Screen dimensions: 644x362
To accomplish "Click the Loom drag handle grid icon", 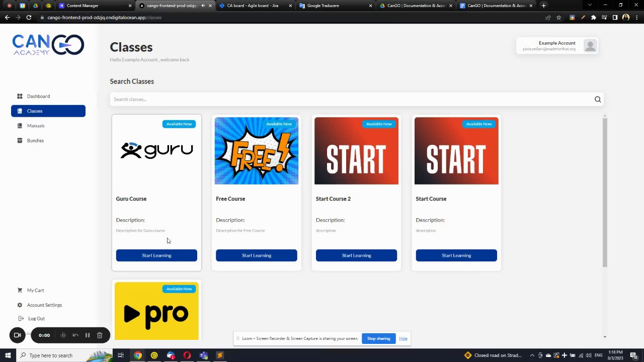I will pos(63,335).
